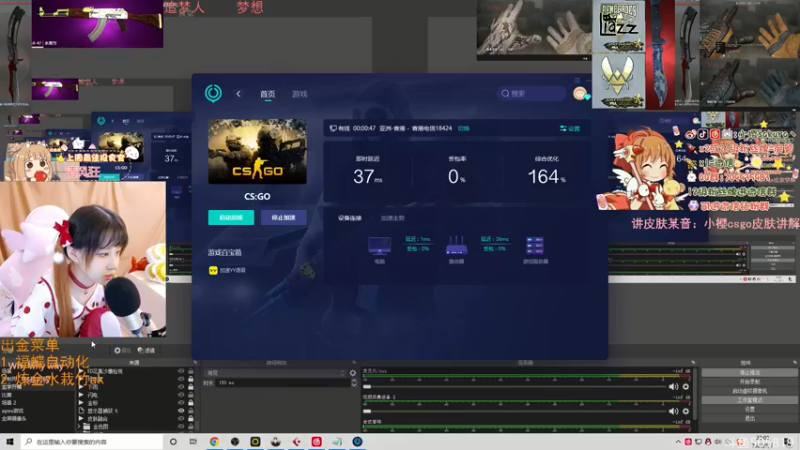
Task: Open first mixer channel settings gear
Action: pos(686,387)
